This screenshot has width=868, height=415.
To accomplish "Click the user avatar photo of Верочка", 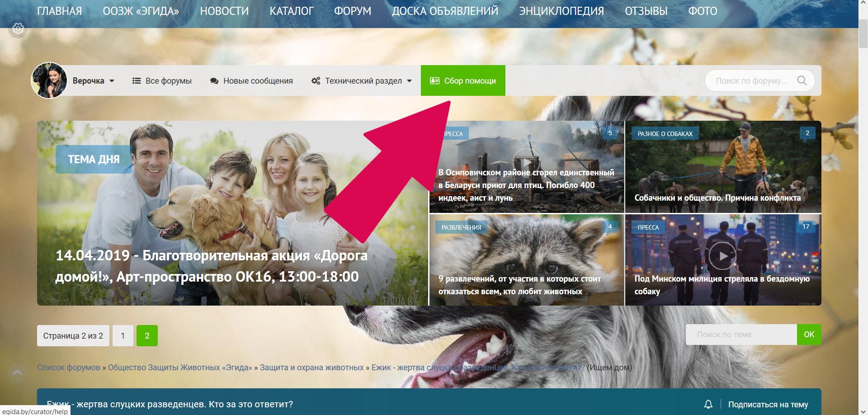I will 49,80.
